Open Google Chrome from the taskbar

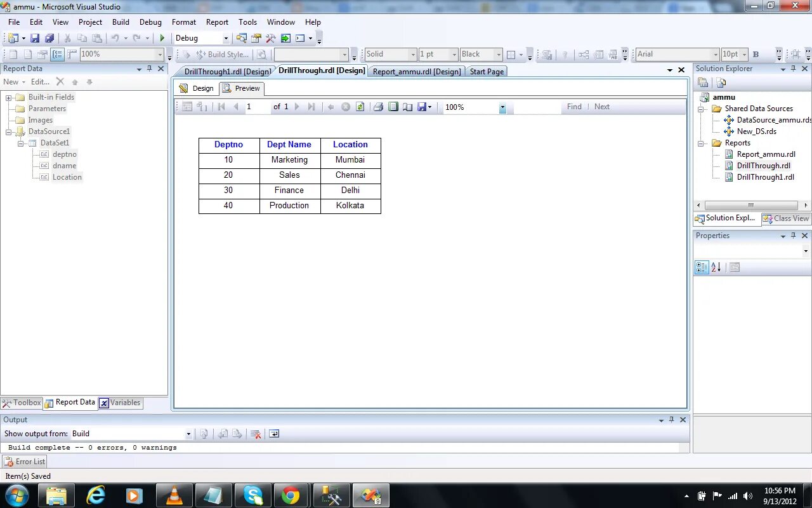(291, 495)
